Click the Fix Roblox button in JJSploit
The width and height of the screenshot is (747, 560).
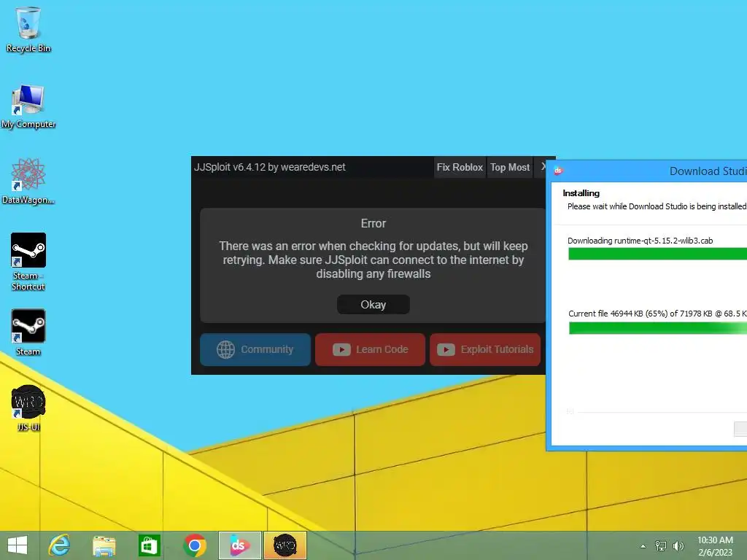(460, 167)
